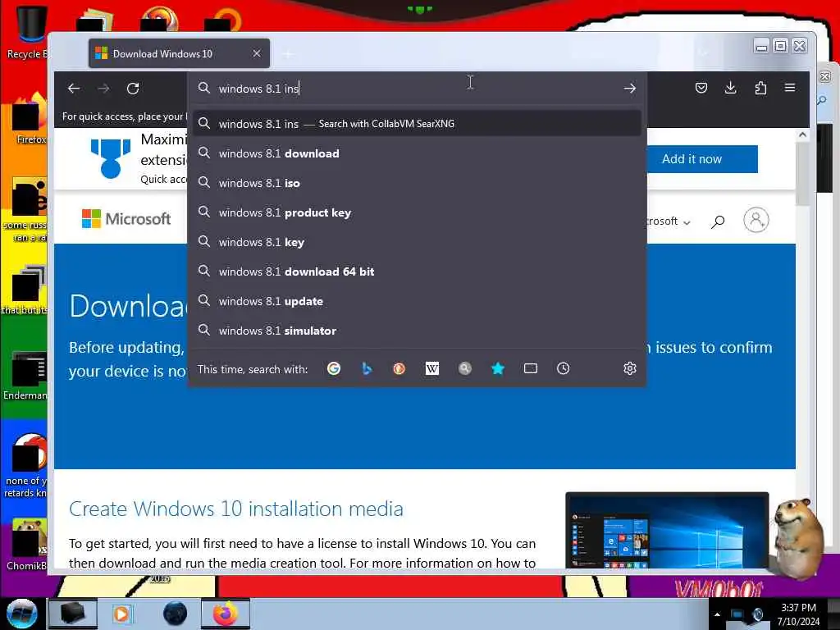Screen dimensions: 840x630
Task: Click the Windows Start orb
Action: tap(21, 614)
